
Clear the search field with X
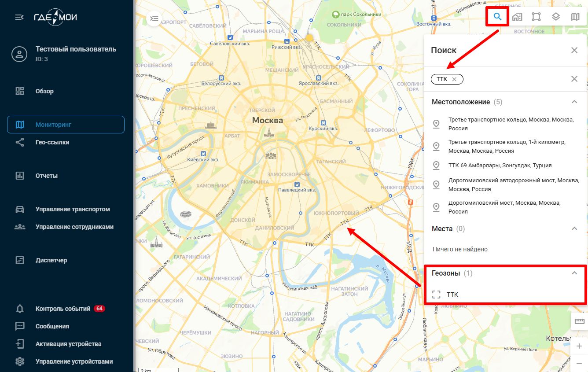pos(574,79)
